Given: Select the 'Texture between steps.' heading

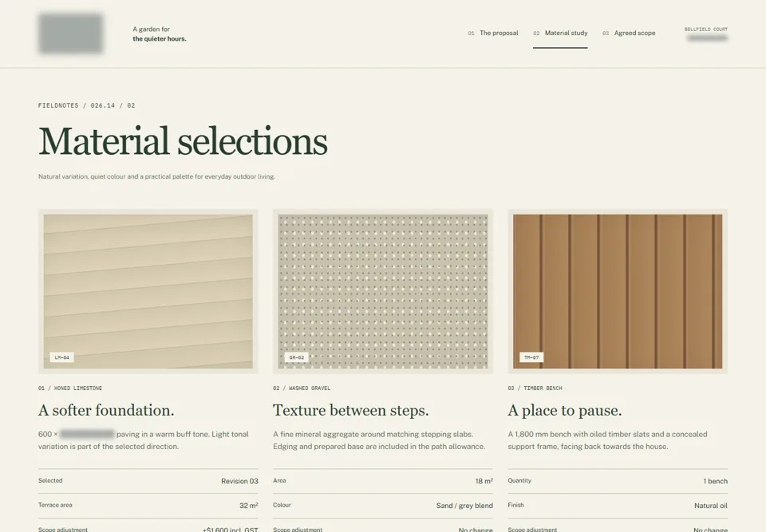Looking at the screenshot, I should coord(351,410).
